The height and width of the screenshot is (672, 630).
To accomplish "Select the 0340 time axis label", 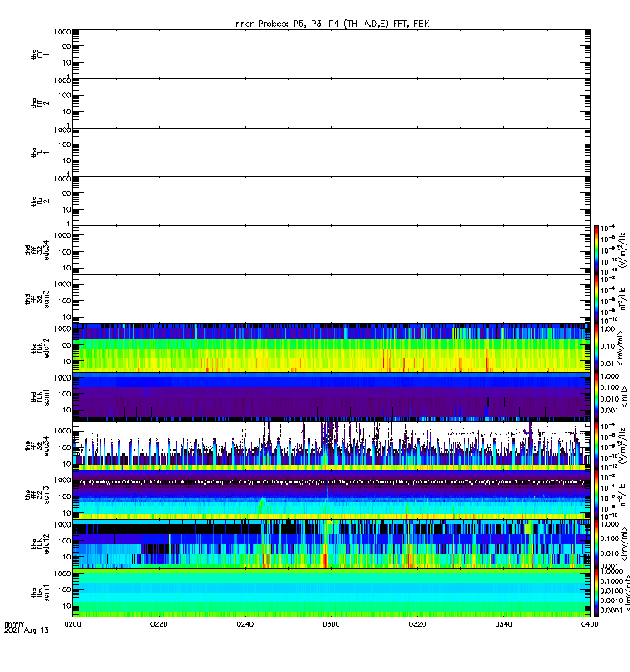I will click(503, 624).
